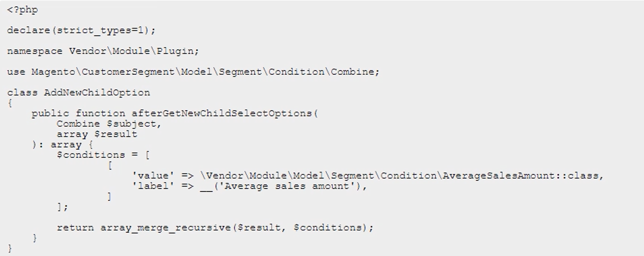Click the final closing brace of class
The width and height of the screenshot is (644, 256).
(x=10, y=248)
